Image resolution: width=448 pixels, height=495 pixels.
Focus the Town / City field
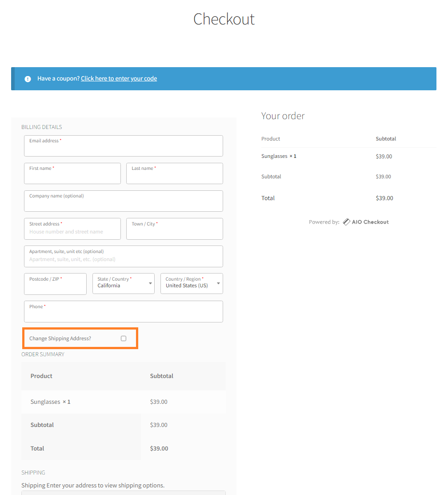pyautogui.click(x=175, y=229)
